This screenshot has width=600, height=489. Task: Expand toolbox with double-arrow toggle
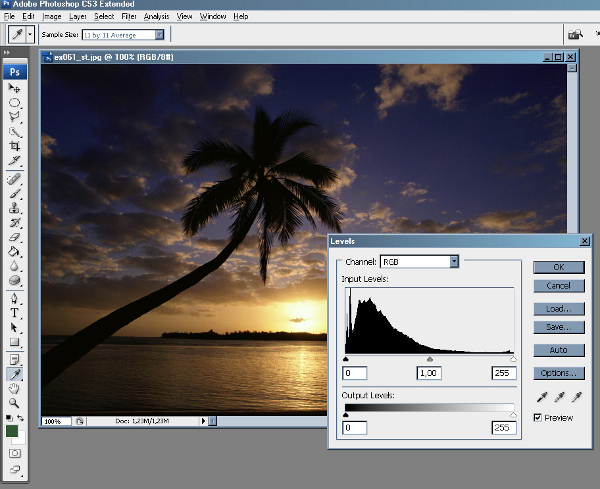[x=7, y=52]
